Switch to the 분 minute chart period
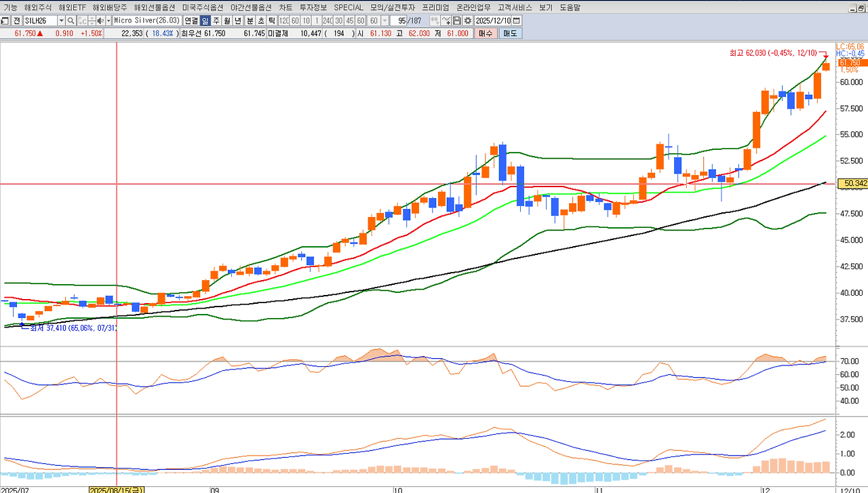Image resolution: width=868 pixels, height=493 pixels. click(x=250, y=20)
